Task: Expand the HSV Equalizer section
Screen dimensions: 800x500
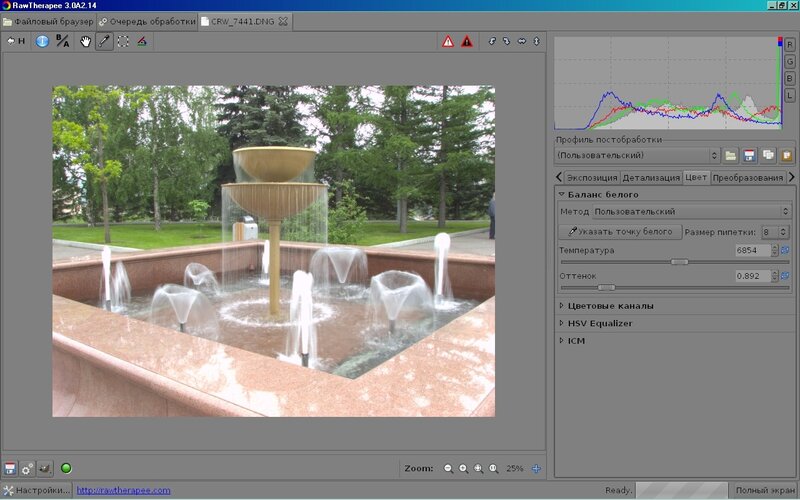Action: 599,323
